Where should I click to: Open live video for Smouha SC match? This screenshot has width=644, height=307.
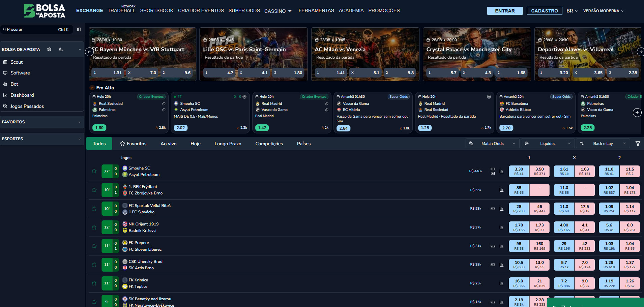pos(493,173)
